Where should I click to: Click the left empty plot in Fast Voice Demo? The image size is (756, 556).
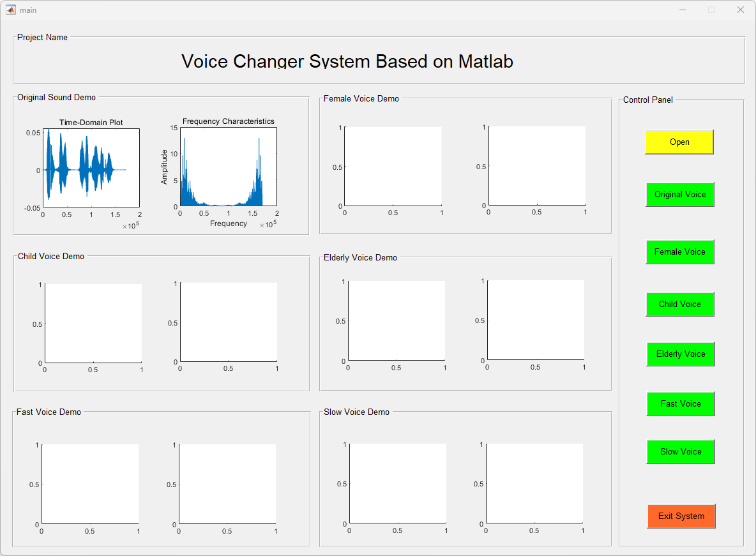point(90,484)
